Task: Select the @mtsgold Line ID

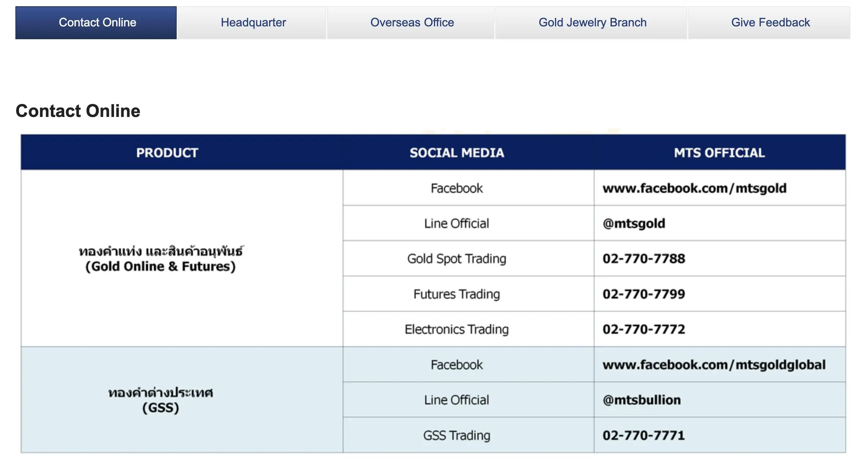Action: (634, 224)
